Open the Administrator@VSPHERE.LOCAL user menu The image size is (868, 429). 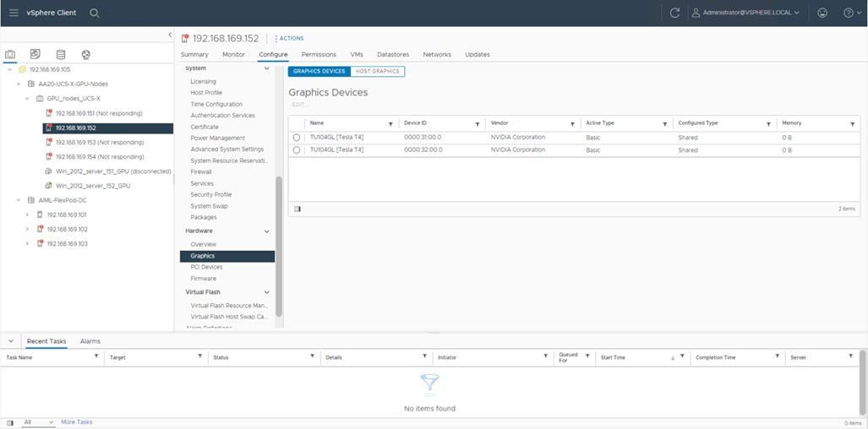tap(745, 13)
